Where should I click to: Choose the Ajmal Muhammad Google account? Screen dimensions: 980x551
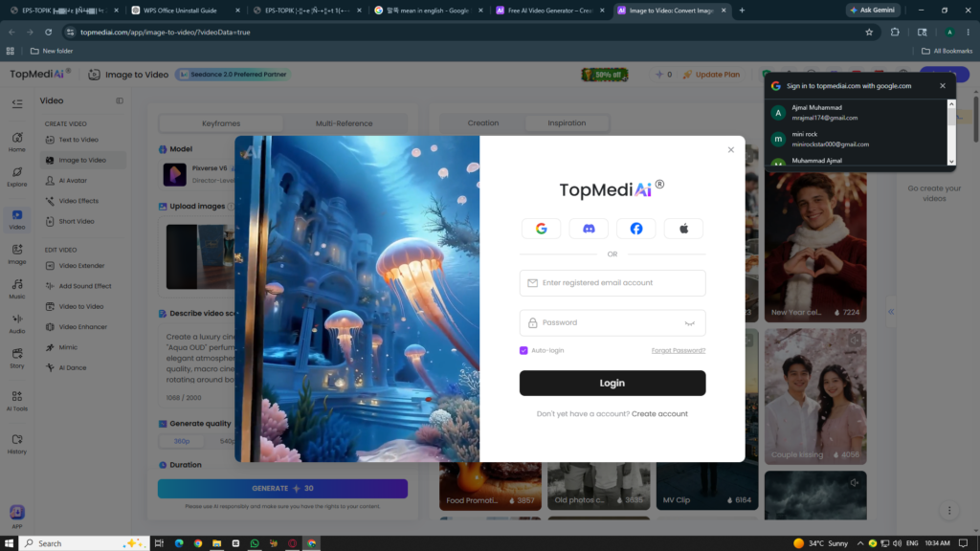point(857,113)
